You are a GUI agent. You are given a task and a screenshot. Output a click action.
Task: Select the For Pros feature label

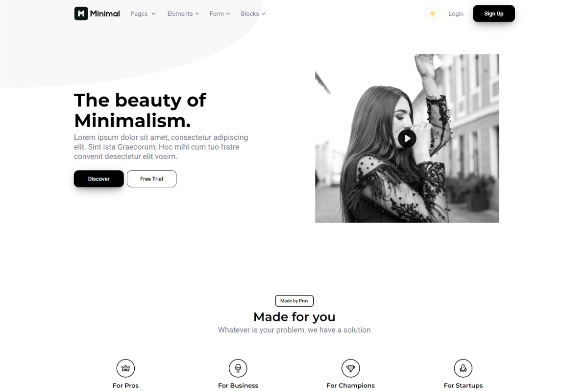[x=125, y=386]
